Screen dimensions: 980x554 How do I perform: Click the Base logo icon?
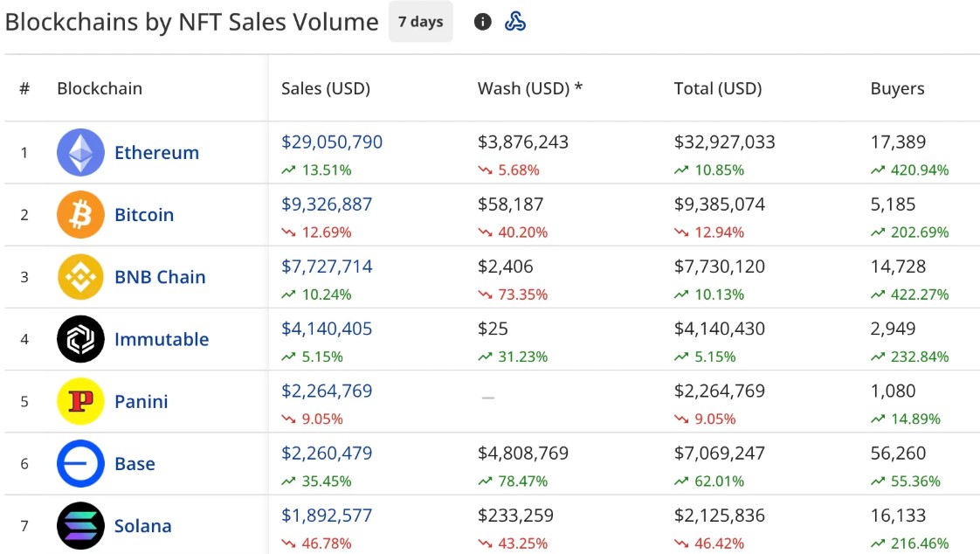pyautogui.click(x=80, y=463)
